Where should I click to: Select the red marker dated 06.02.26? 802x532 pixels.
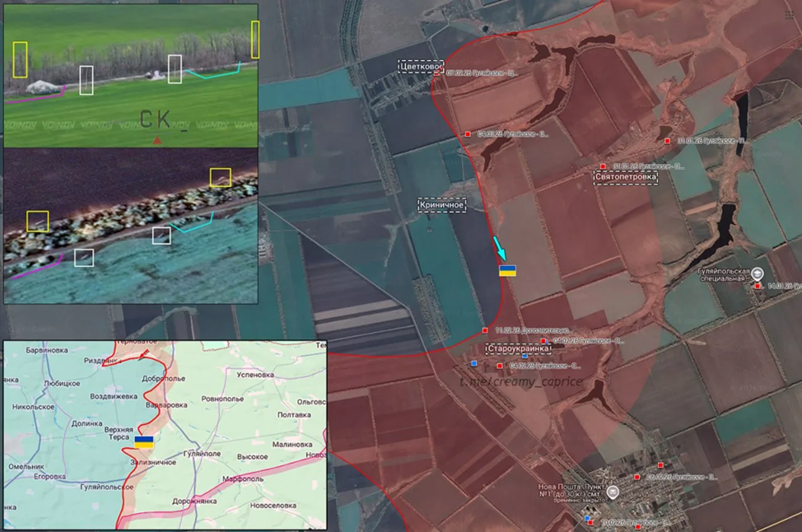637,477
